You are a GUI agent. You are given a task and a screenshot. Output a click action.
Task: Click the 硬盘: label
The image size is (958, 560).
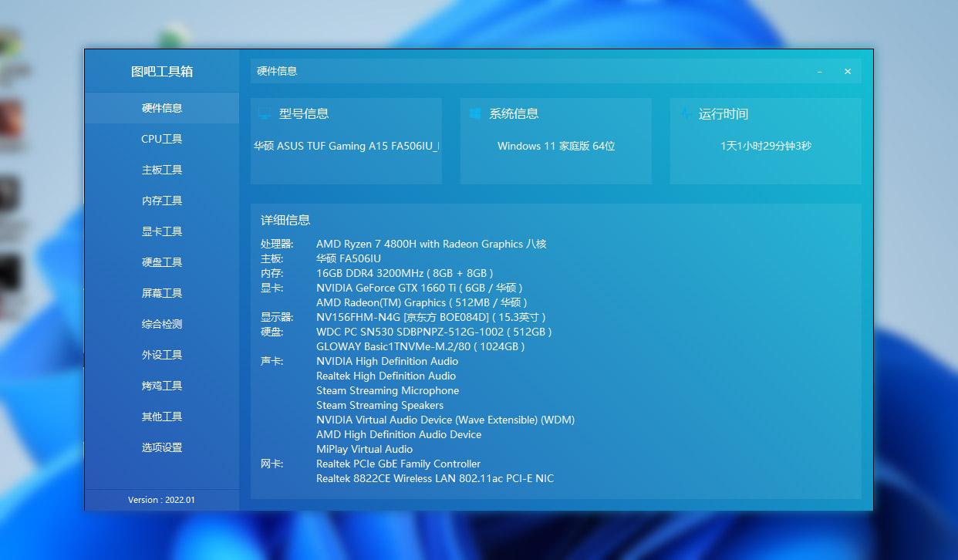click(272, 332)
